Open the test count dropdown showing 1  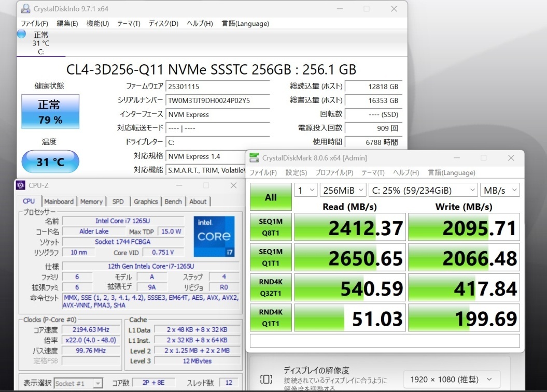[306, 190]
